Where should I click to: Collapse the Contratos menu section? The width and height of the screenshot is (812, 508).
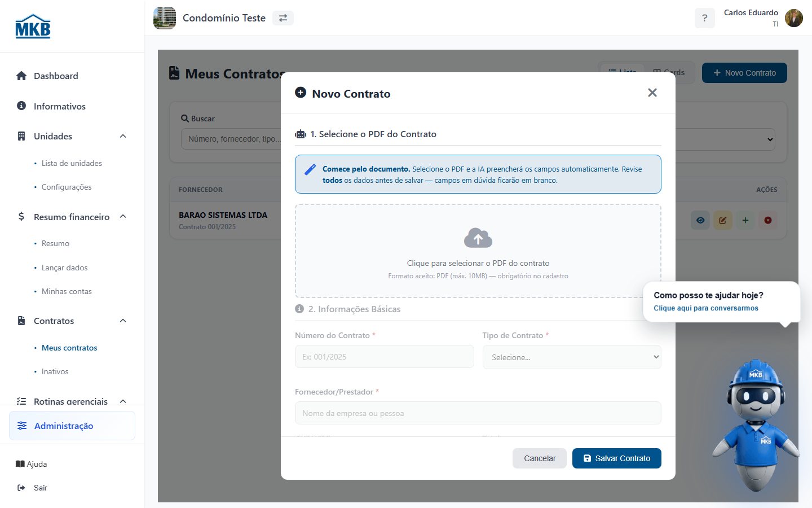click(x=123, y=321)
